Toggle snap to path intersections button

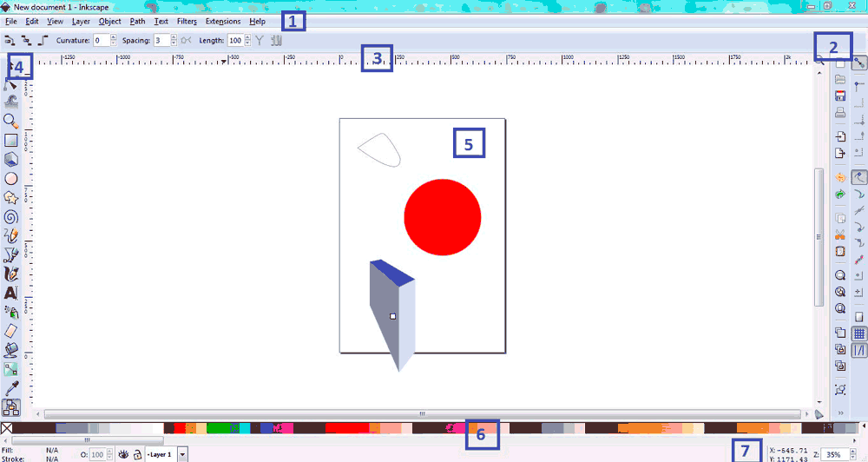coord(859,210)
